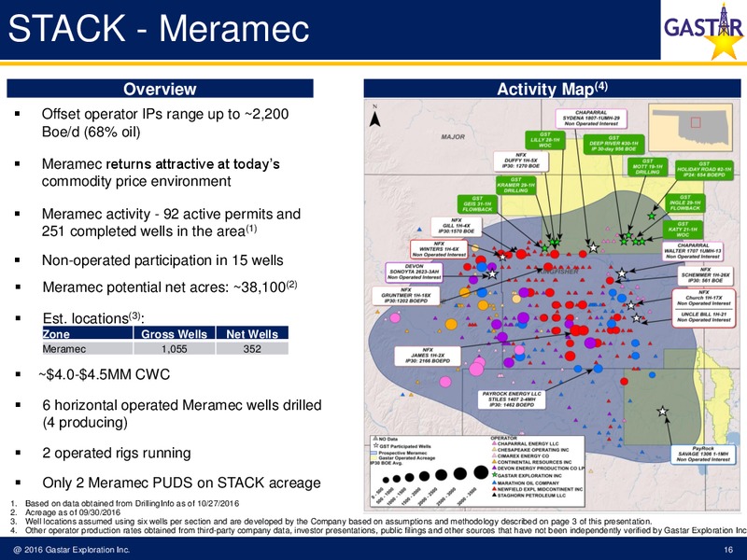Click the 'Gross Wells' table header
Screen dimensions: 747x560
pyautogui.click(x=174, y=333)
